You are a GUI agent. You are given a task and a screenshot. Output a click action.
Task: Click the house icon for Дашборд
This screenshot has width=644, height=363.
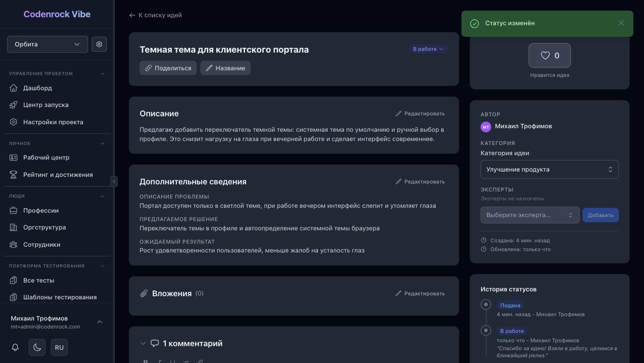coord(14,88)
